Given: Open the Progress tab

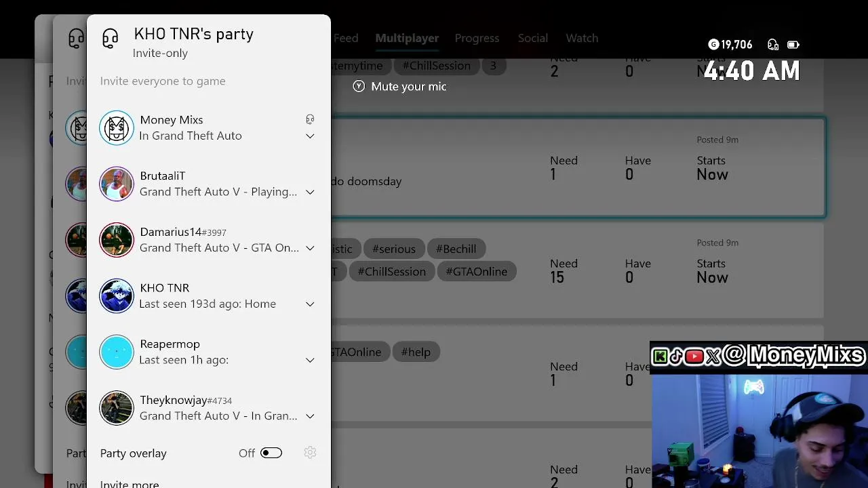Looking at the screenshot, I should (x=477, y=38).
